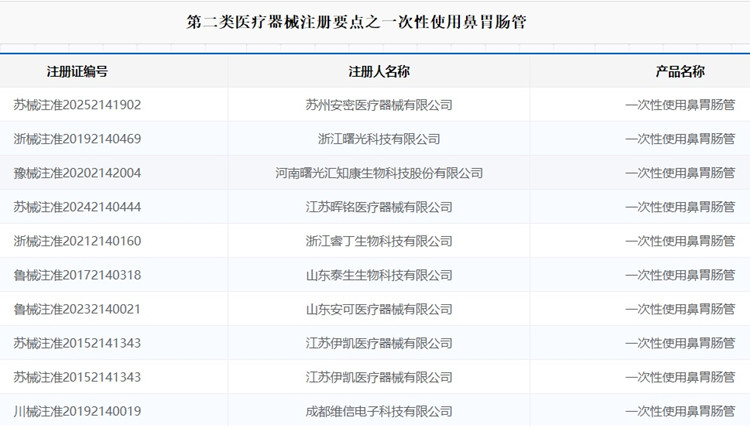Open registration number 豫械注准20202142004

pos(77,173)
